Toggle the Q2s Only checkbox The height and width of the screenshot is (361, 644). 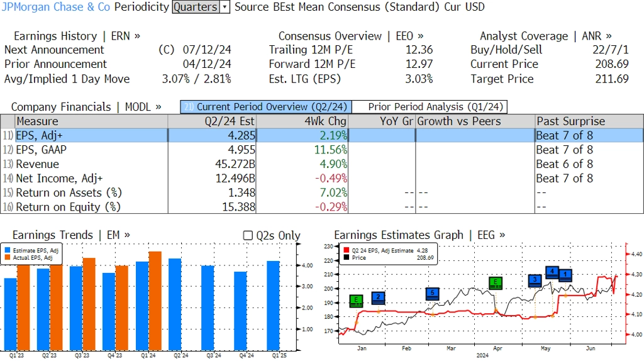pyautogui.click(x=248, y=235)
